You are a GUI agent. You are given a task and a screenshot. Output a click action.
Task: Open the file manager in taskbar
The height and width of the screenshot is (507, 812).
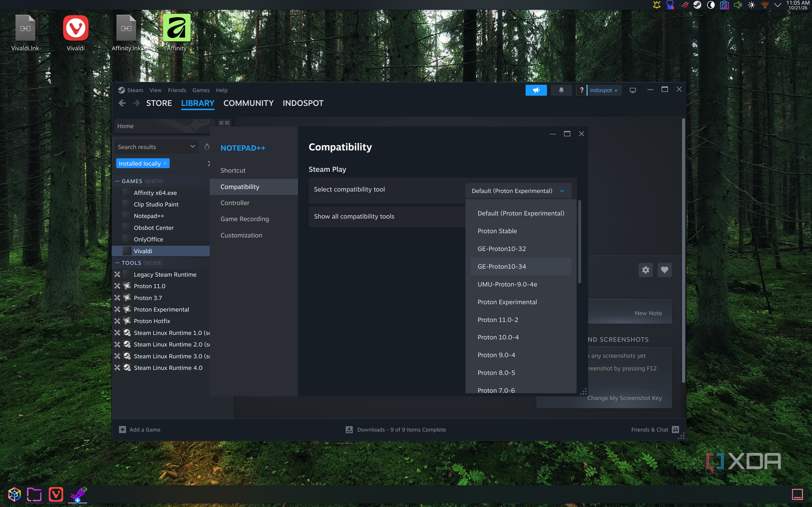tap(34, 494)
